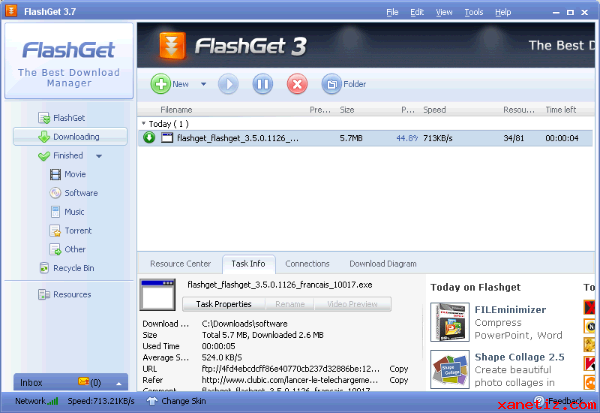600x413 pixels.
Task: Collapse the Today (1) group
Action: (143, 123)
